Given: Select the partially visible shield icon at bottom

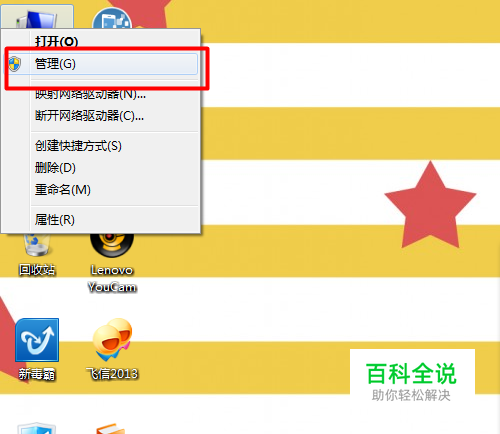Looking at the screenshot, I should click(x=37, y=428).
